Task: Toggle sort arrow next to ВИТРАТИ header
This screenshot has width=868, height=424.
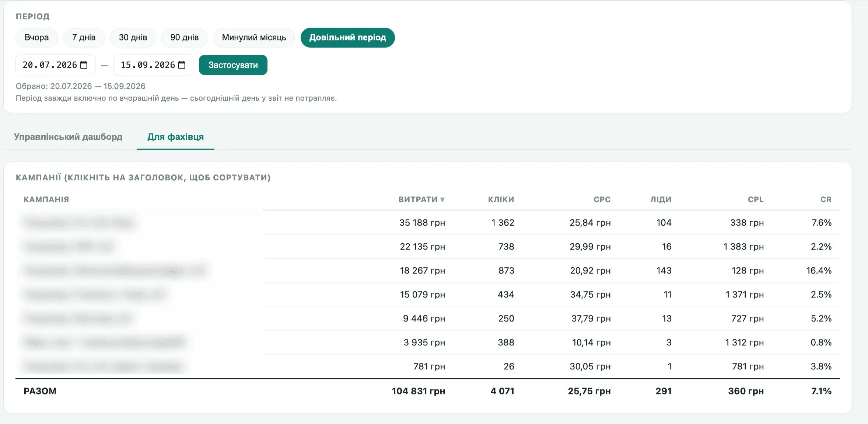Action: pos(442,199)
